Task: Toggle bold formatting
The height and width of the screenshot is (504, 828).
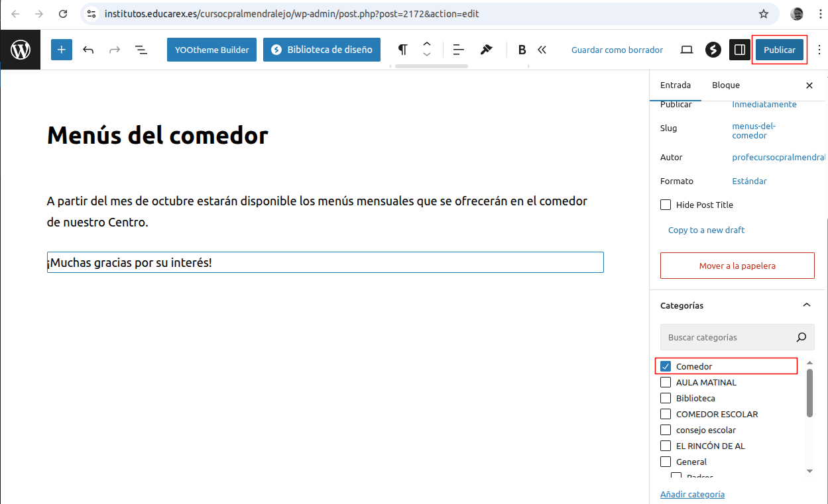Action: click(x=522, y=50)
